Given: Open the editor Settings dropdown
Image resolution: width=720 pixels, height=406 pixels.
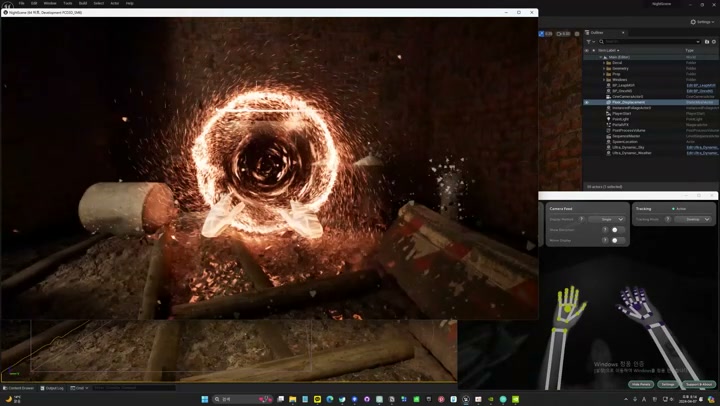Looking at the screenshot, I should (703, 22).
